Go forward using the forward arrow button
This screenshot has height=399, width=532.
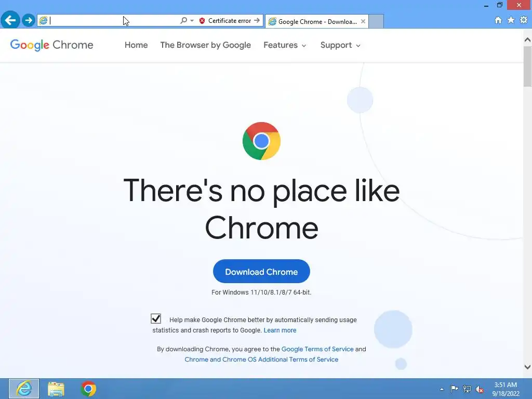[x=29, y=21]
